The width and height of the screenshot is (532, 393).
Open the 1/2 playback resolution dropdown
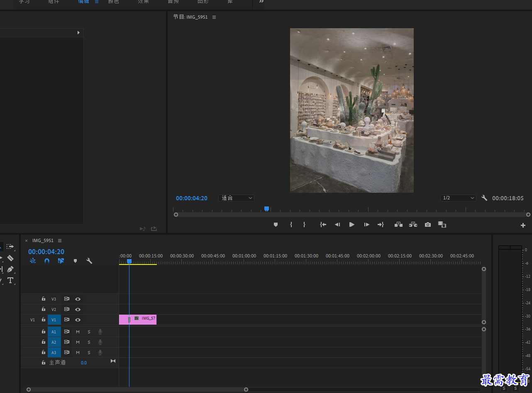click(458, 198)
